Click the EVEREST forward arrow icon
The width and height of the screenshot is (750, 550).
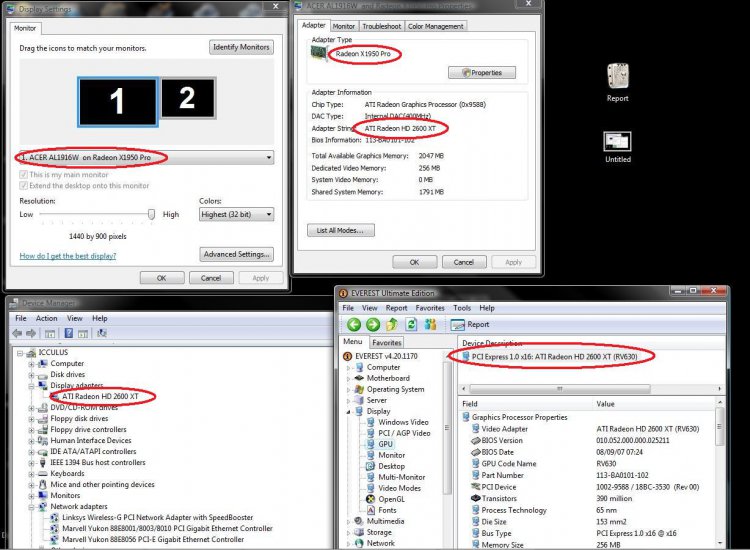(373, 325)
